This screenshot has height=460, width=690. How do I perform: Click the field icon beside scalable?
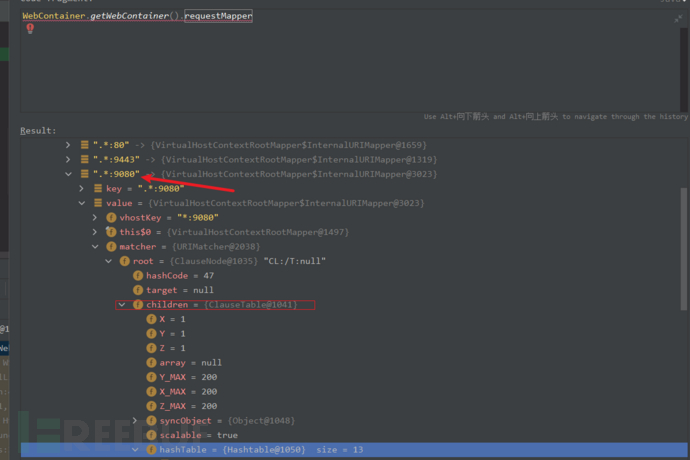tap(152, 435)
